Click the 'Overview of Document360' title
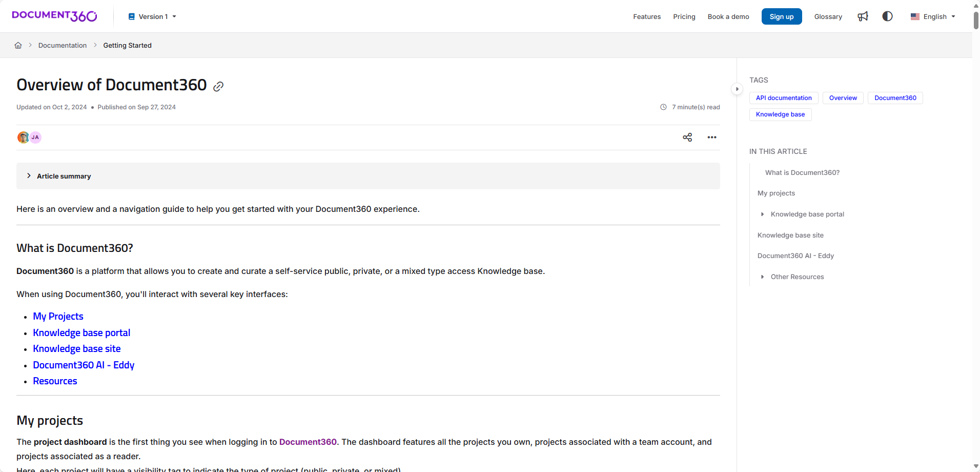Screen dimensions: 980x472 [112, 85]
